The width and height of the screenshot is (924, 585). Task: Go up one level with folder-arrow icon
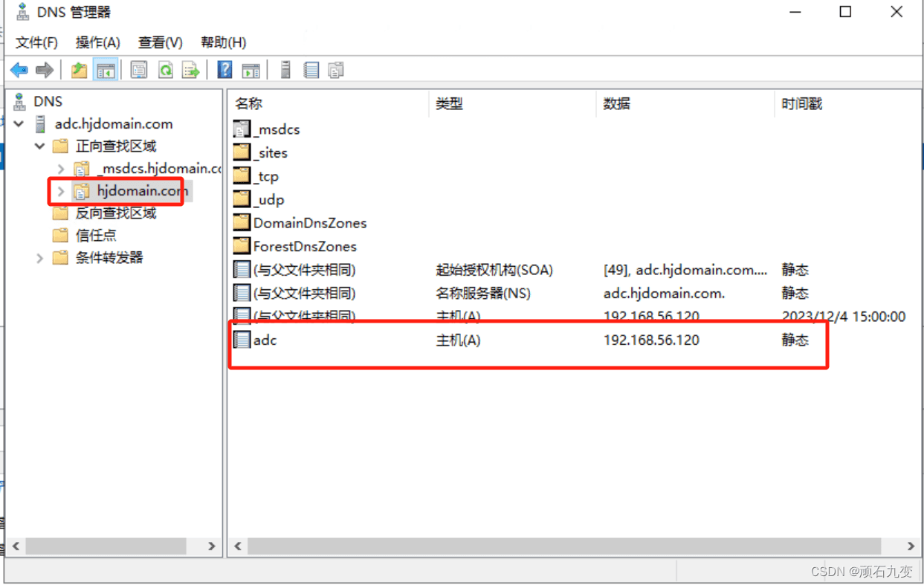point(79,71)
